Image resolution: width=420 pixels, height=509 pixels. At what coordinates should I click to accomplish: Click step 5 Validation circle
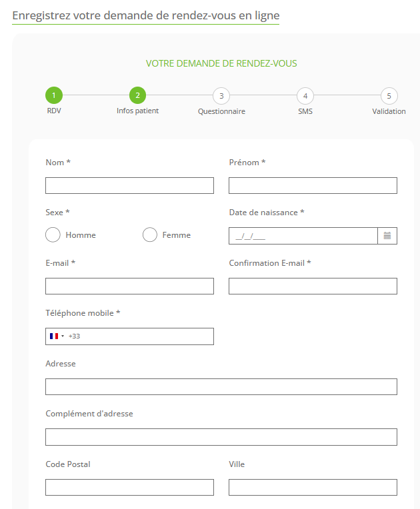tap(389, 95)
